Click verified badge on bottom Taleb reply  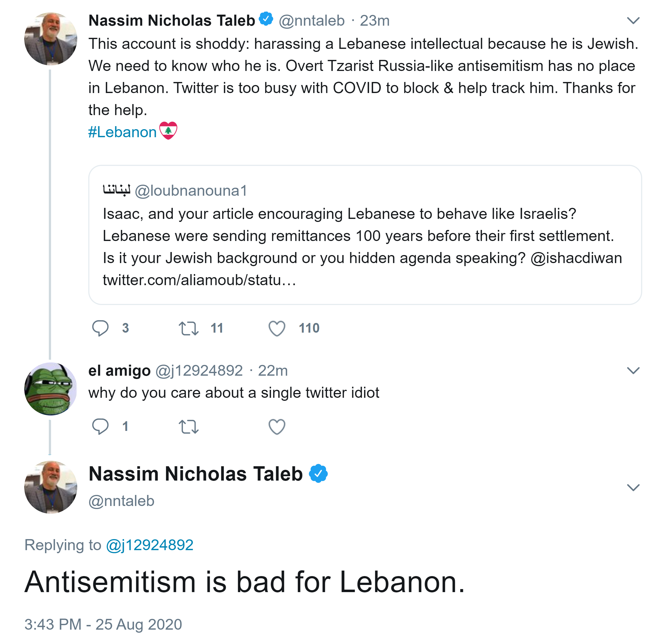tap(318, 473)
